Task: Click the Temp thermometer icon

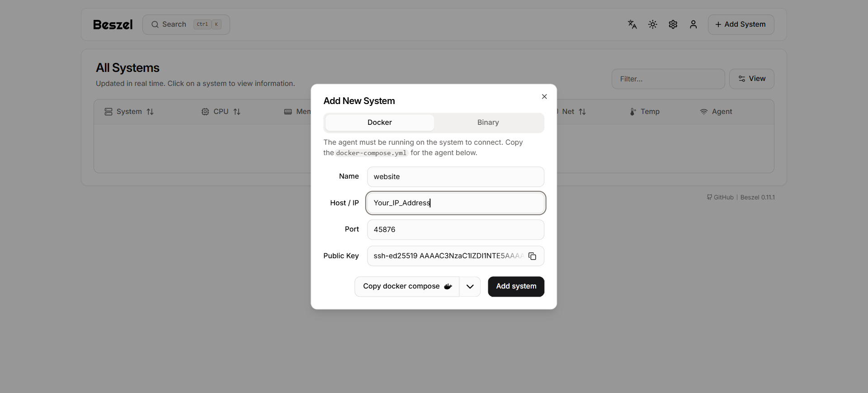Action: point(633,112)
